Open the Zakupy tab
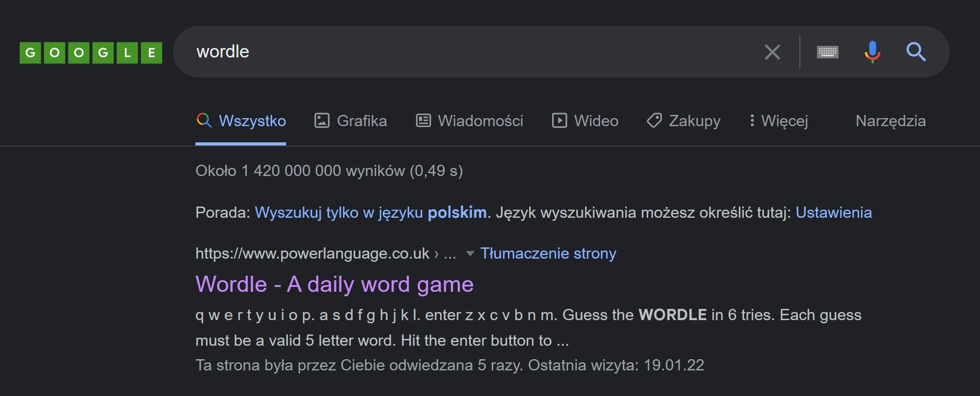The image size is (980, 396). coord(684,121)
